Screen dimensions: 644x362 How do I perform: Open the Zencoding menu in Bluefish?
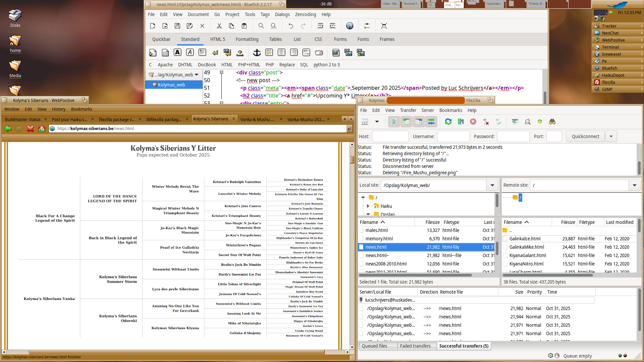[x=305, y=14]
